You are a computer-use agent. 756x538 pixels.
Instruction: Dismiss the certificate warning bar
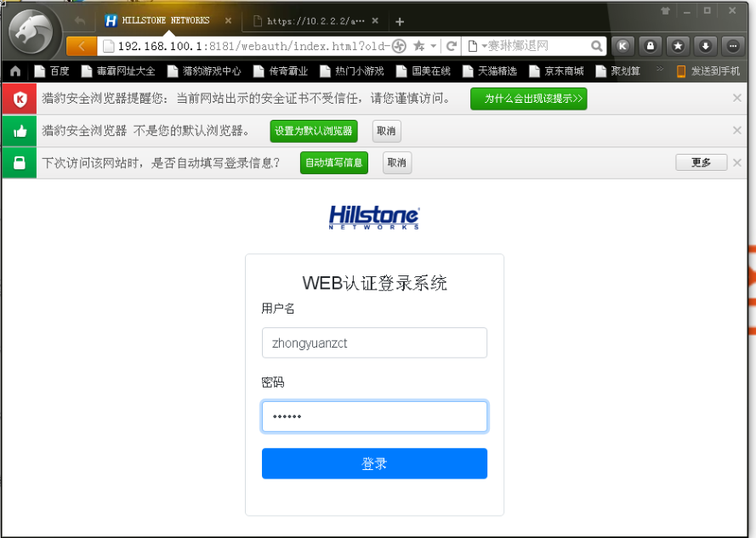[x=736, y=98]
